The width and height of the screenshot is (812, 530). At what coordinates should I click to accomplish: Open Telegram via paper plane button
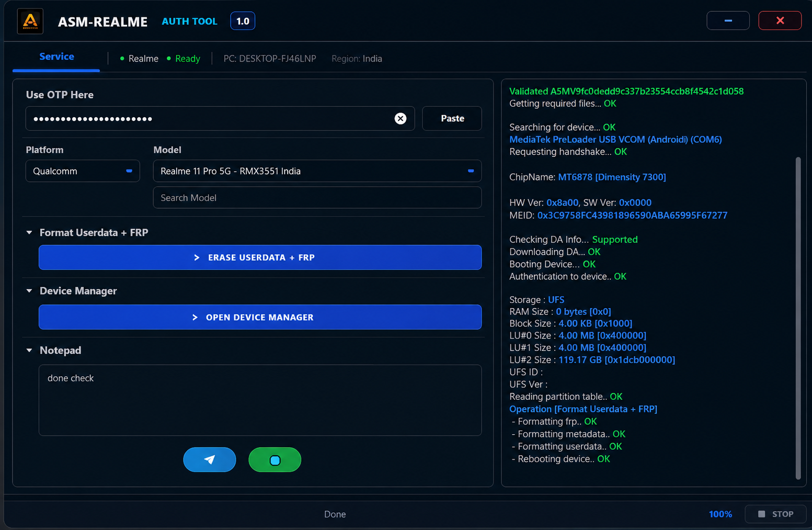pyautogui.click(x=210, y=459)
